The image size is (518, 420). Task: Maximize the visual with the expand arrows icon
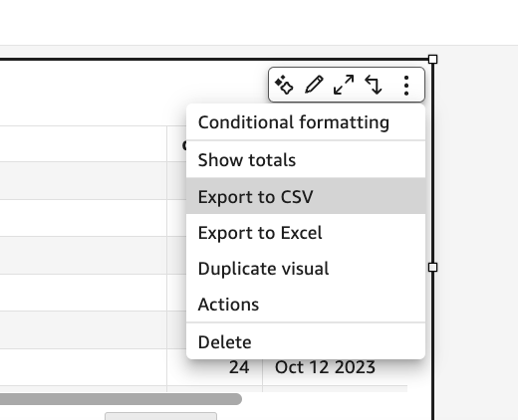[344, 85]
